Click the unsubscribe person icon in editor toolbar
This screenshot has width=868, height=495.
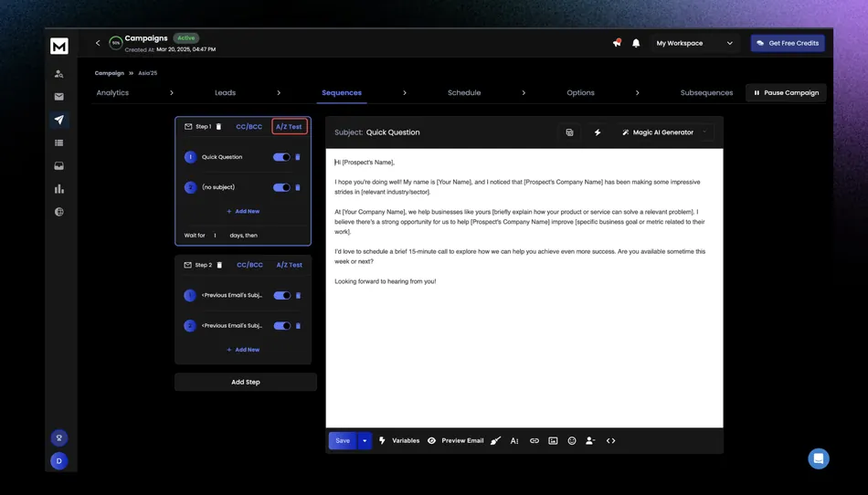tap(590, 441)
